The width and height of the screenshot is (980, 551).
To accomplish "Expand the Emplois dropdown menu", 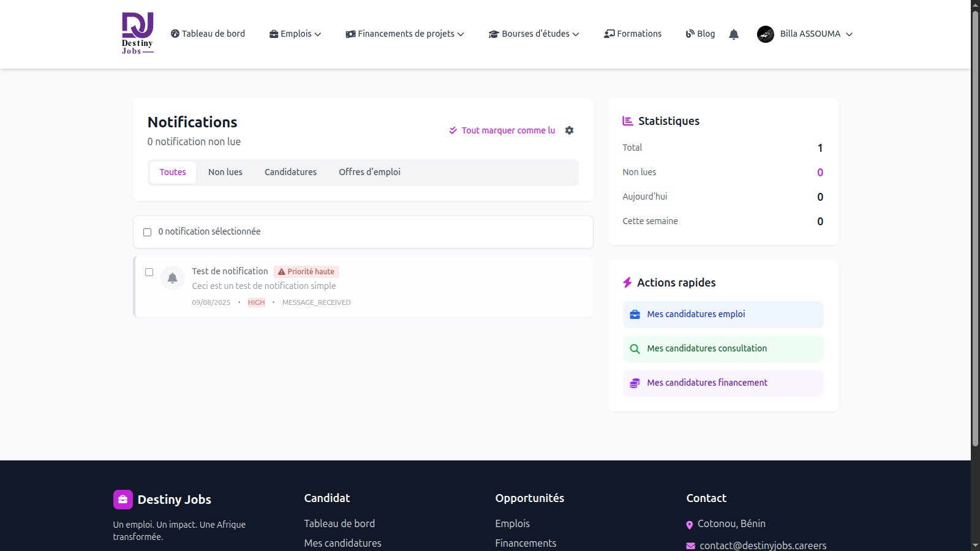I will (295, 34).
